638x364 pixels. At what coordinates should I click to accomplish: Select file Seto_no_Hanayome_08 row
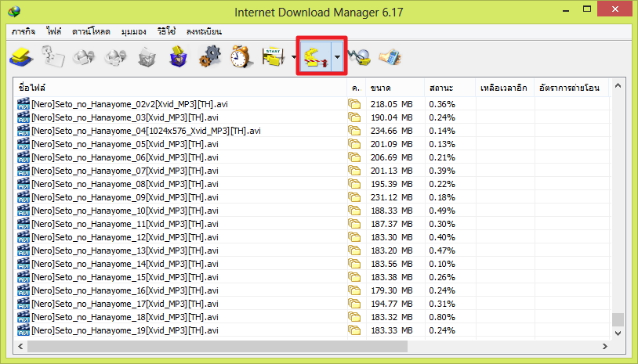pos(313,184)
